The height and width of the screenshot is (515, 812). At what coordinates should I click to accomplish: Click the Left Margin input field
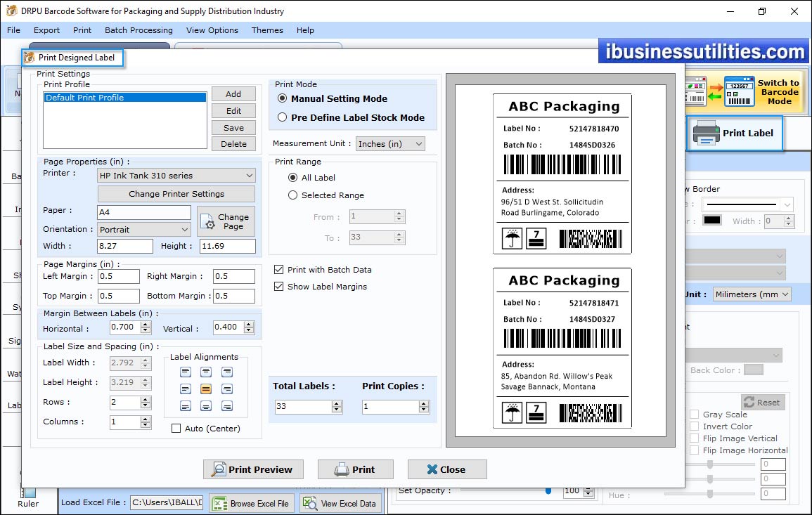tap(119, 276)
